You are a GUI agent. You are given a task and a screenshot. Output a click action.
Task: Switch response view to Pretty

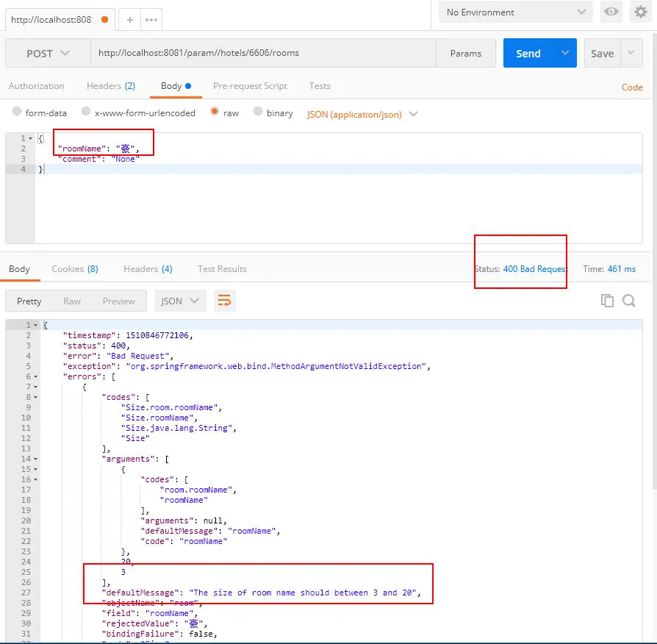(29, 301)
